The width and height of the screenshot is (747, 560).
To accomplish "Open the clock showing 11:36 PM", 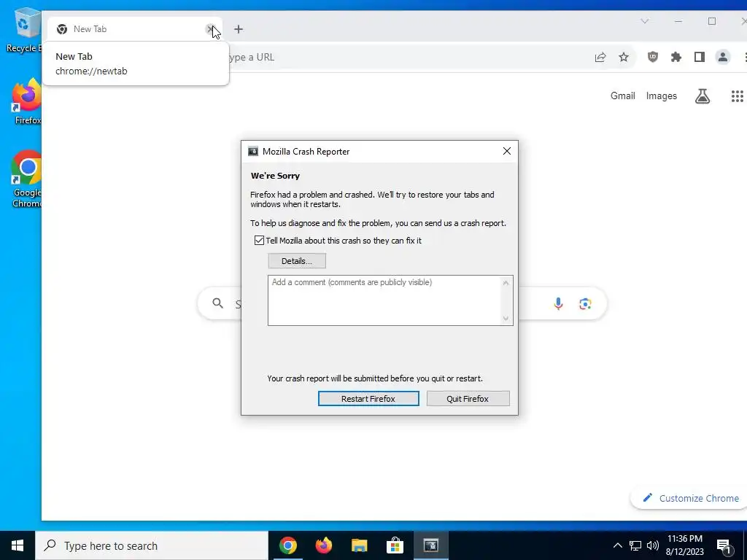I will 684,545.
